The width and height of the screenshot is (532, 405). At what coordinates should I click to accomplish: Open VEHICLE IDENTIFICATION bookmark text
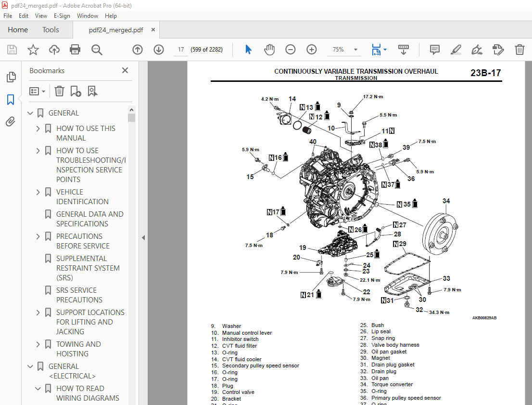82,197
